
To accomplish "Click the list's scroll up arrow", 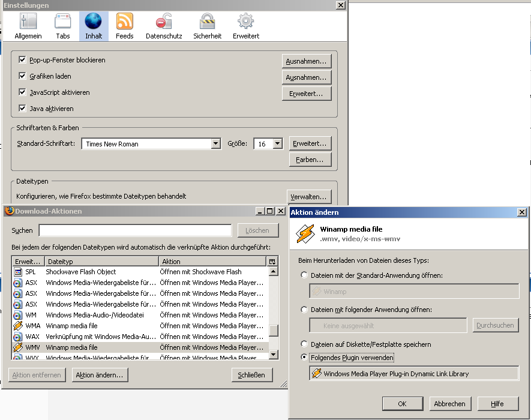I will 274,271.
